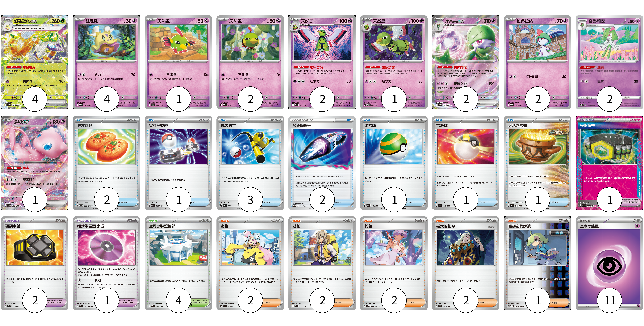The width and height of the screenshot is (644, 326).
Task: Click the 厲害釣竿 card
Action: pos(250,163)
